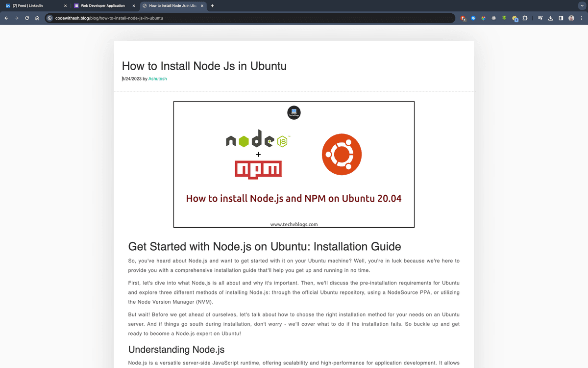
Task: Open Chrome's three-dot menu
Action: point(582,18)
